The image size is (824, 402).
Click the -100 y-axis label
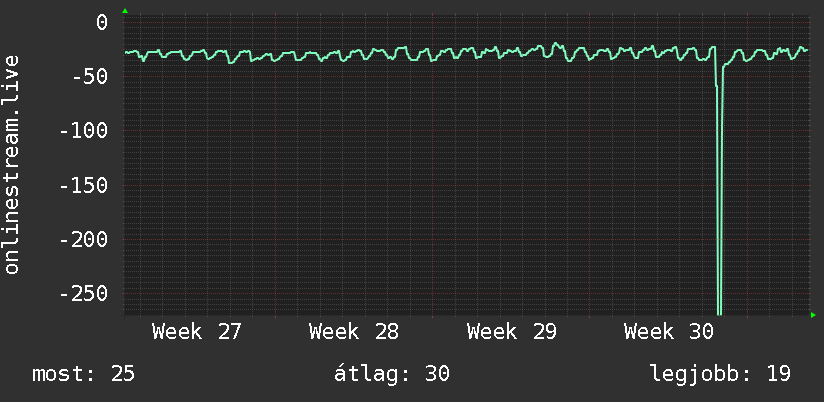pos(84,131)
